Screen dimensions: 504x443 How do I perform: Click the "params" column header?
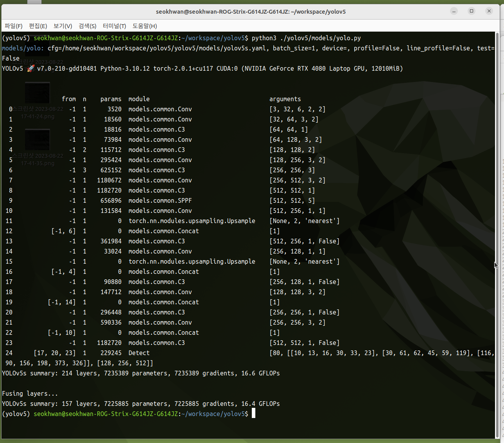tap(111, 99)
